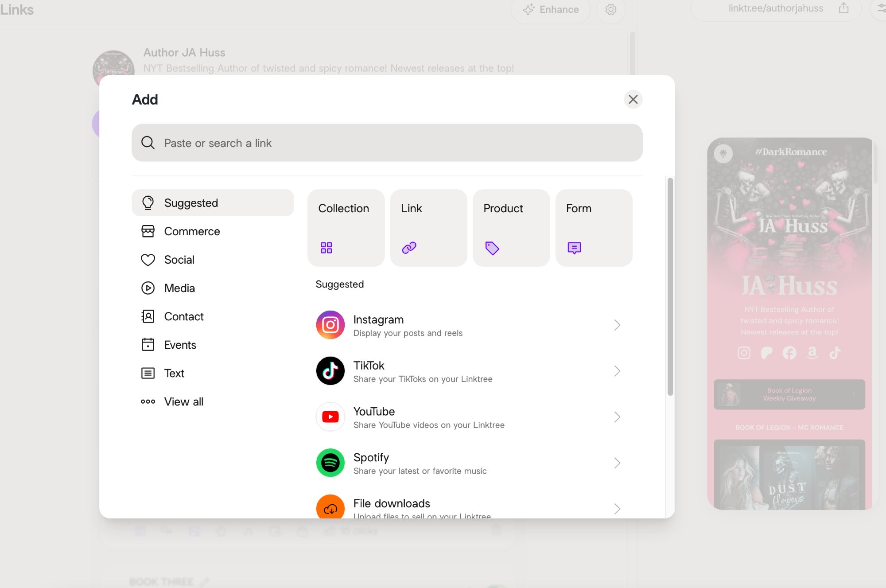The width and height of the screenshot is (886, 588).
Task: Switch to the Social category
Action: click(179, 260)
